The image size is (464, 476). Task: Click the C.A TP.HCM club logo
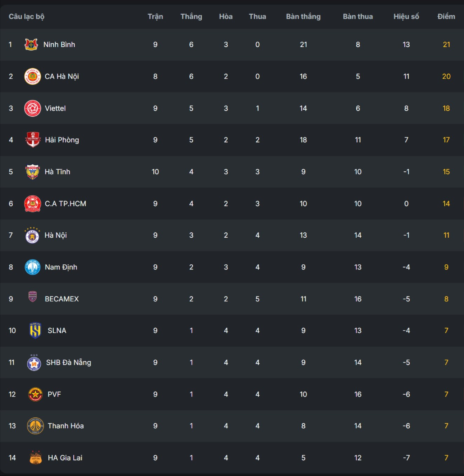click(32, 204)
